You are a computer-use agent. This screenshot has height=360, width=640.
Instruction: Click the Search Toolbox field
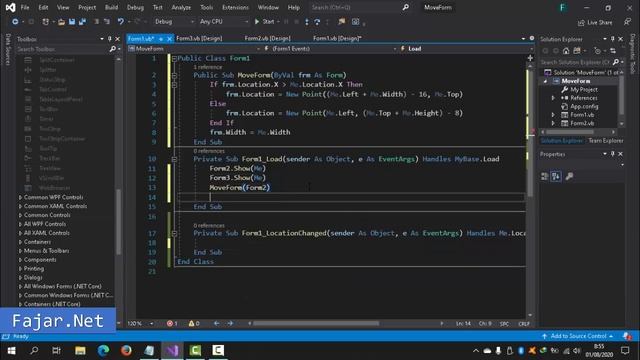[x=62, y=49]
